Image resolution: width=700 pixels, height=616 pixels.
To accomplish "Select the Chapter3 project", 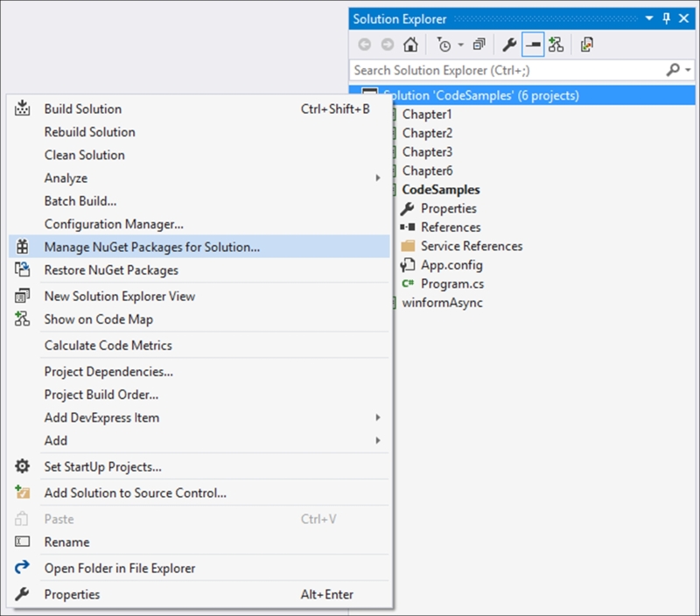I will [427, 151].
